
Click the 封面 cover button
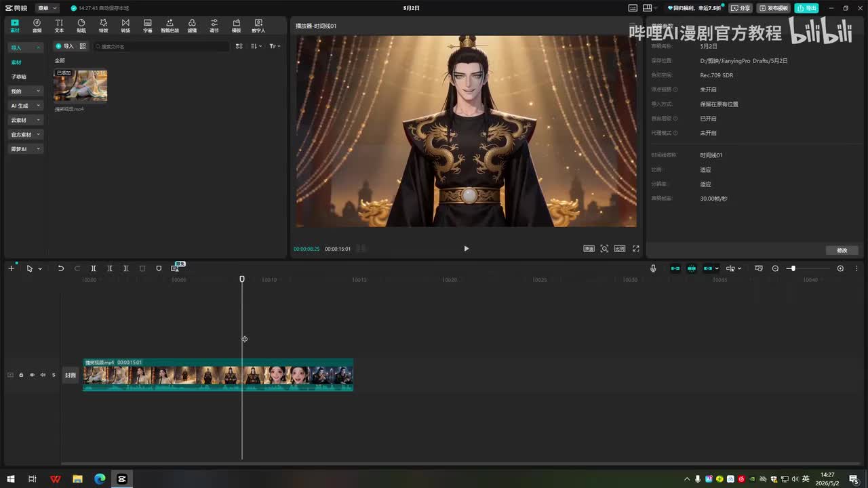[71, 375]
